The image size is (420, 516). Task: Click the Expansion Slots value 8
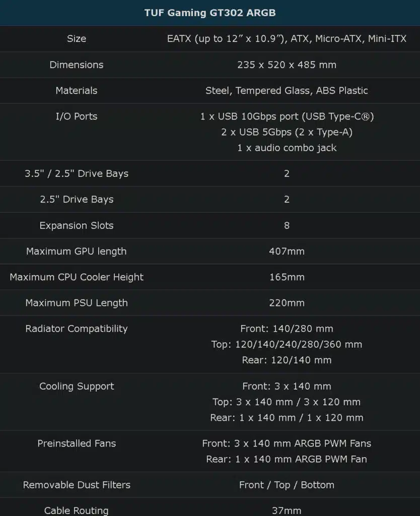click(287, 225)
